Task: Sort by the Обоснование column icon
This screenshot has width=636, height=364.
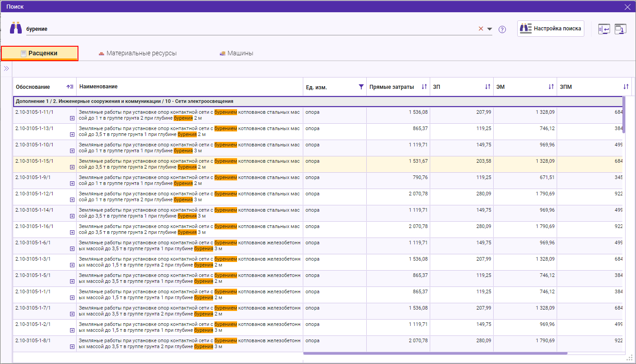Action: pyautogui.click(x=70, y=87)
